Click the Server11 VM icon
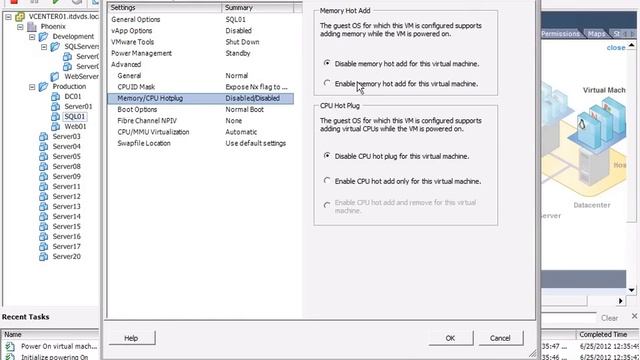This screenshot has width=640, height=360. click(x=43, y=187)
